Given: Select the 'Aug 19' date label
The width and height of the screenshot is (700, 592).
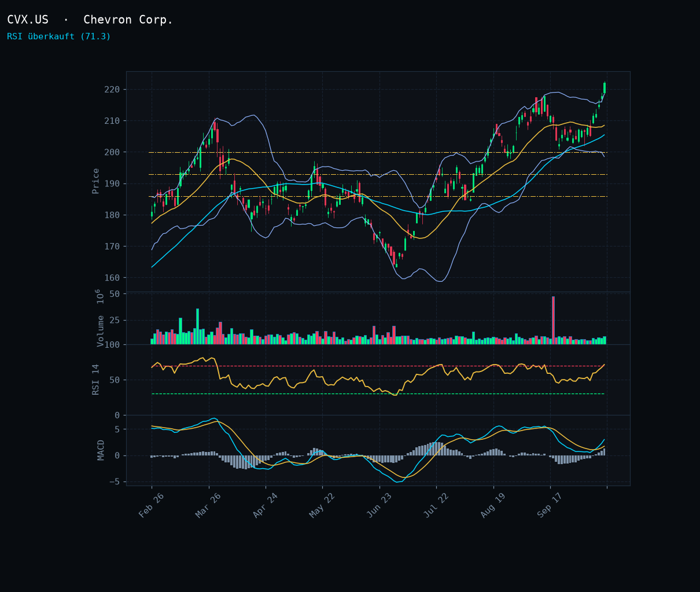Looking at the screenshot, I should [x=493, y=505].
